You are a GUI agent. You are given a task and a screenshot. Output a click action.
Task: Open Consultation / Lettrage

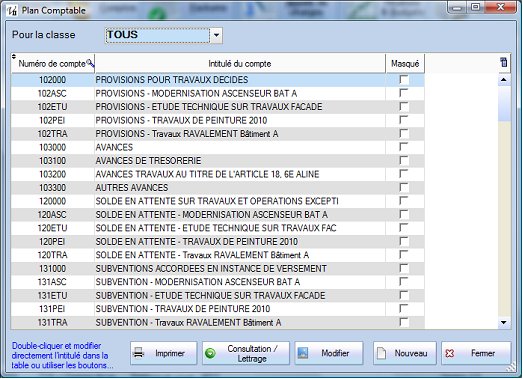coord(246,353)
